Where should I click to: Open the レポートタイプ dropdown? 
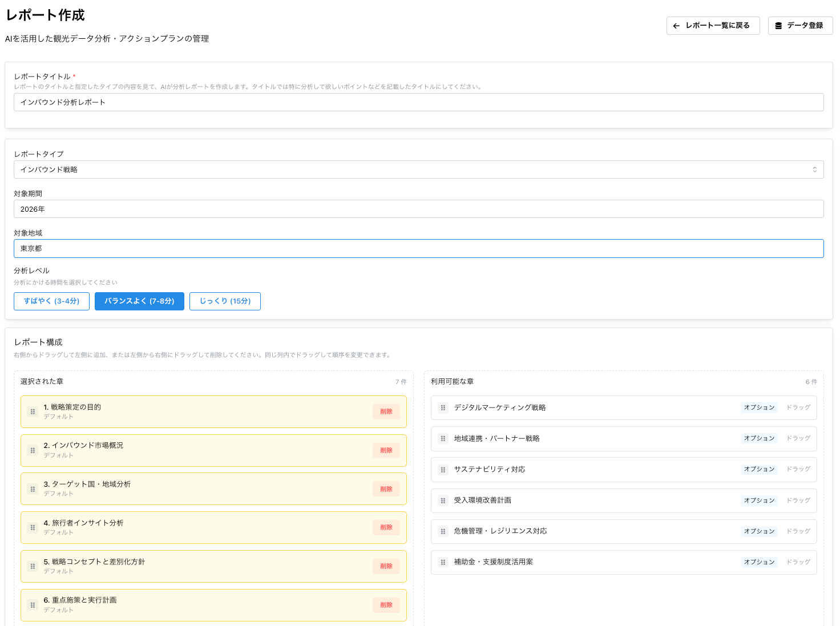point(419,169)
